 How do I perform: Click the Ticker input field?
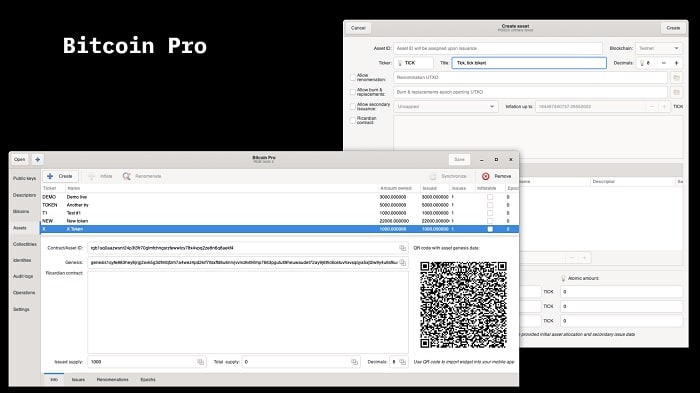414,63
